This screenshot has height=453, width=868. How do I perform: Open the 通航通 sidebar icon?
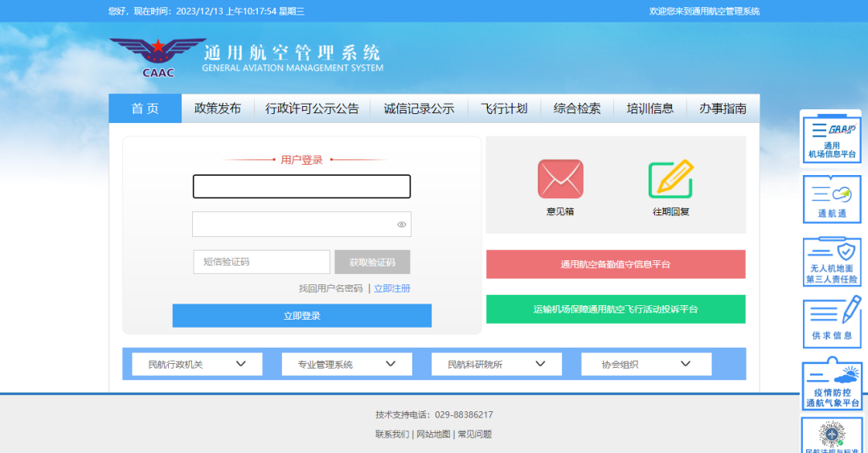[831, 199]
